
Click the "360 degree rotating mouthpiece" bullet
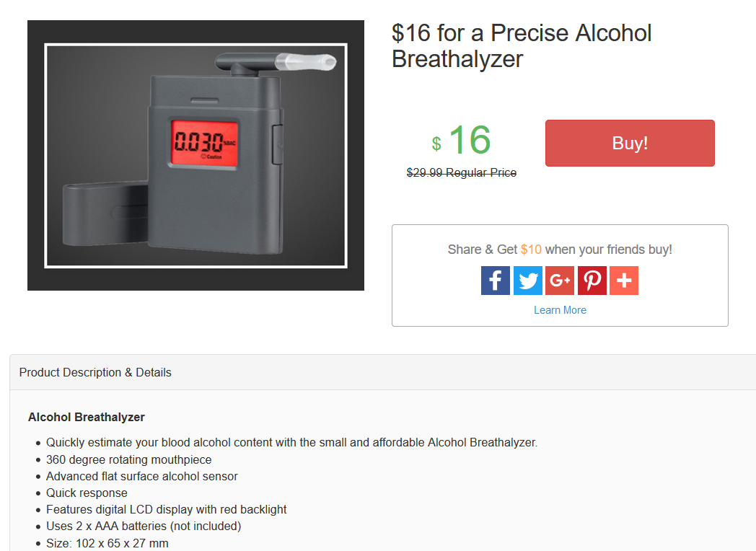point(129,459)
